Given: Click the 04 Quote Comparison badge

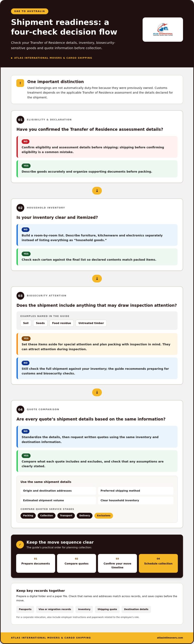Looking at the screenshot, I should pos(20,410).
